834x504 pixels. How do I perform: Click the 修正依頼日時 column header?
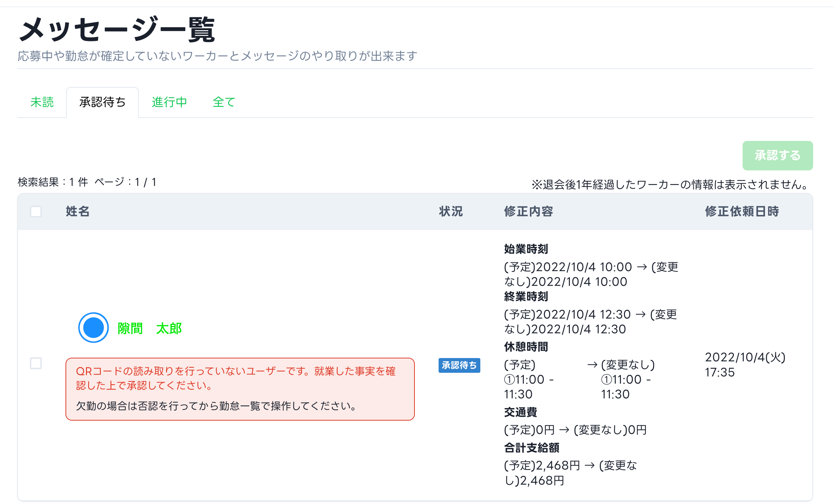742,212
